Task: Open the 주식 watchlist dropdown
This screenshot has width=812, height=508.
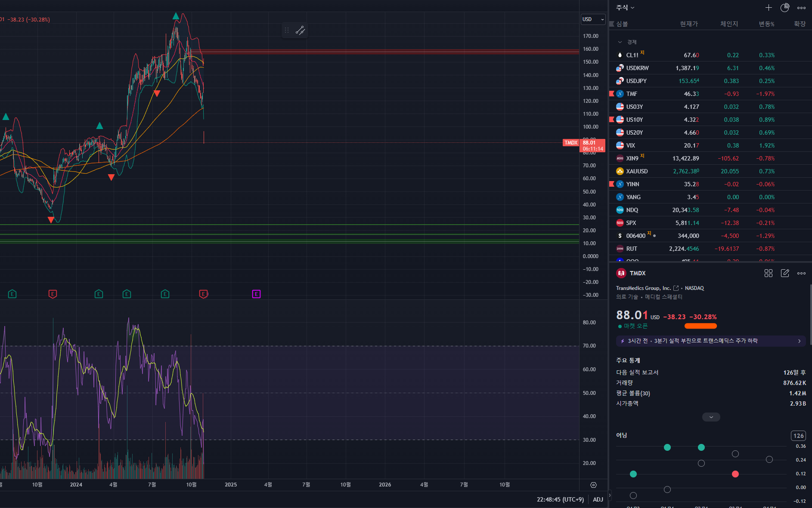Action: (x=625, y=8)
